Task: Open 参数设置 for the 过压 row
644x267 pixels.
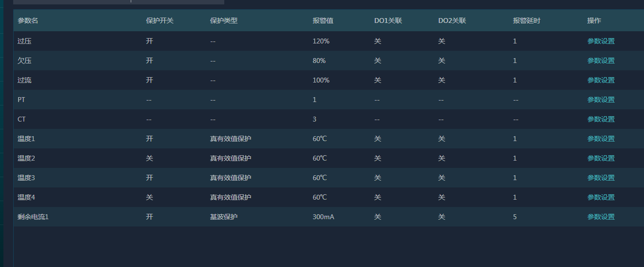Action: point(601,41)
